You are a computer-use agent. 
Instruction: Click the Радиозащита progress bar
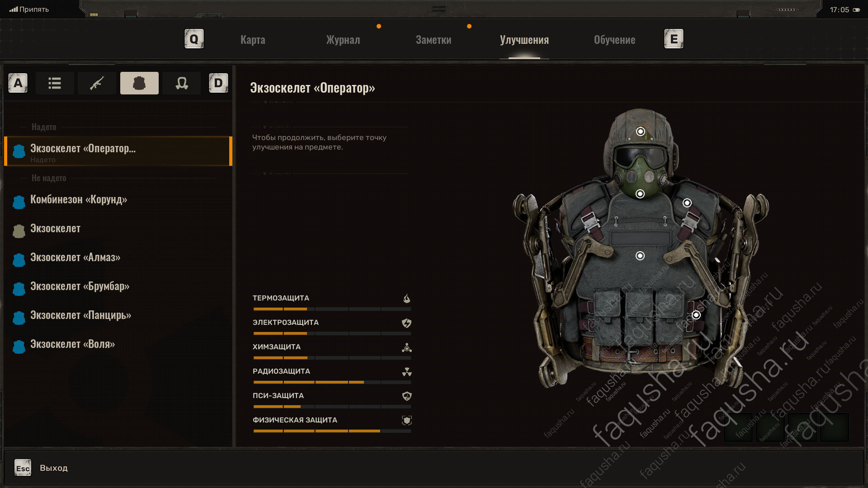click(x=332, y=382)
